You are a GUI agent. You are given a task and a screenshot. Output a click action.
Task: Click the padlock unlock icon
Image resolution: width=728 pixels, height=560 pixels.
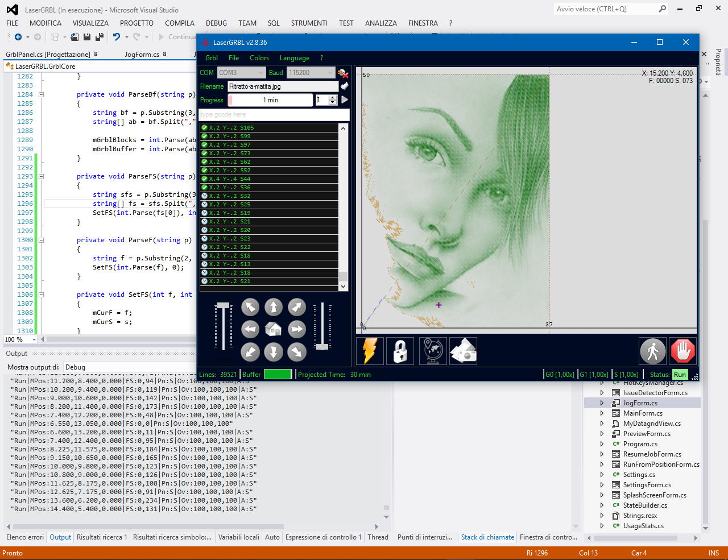(400, 351)
